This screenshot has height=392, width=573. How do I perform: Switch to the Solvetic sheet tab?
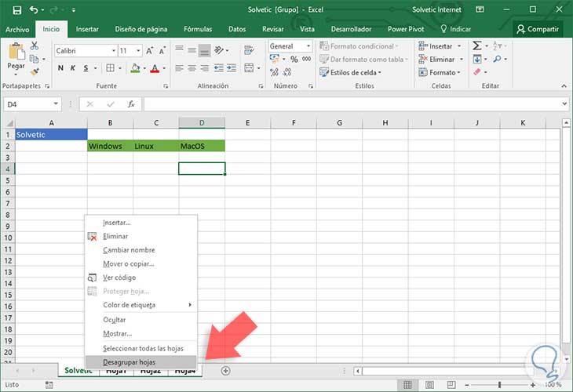(78, 370)
